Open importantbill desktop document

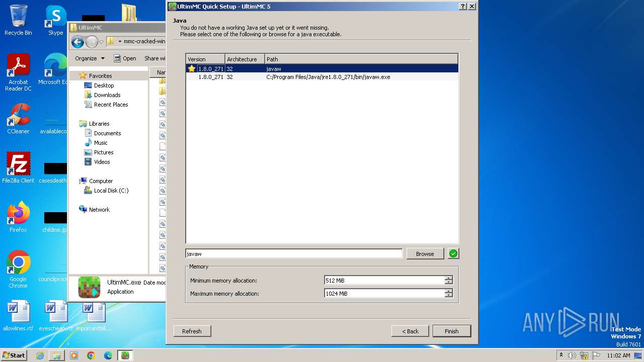tap(94, 316)
